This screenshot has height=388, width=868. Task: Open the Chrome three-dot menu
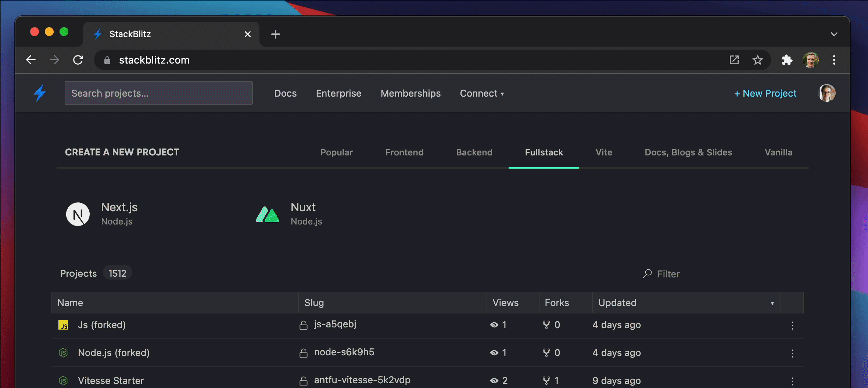(834, 60)
